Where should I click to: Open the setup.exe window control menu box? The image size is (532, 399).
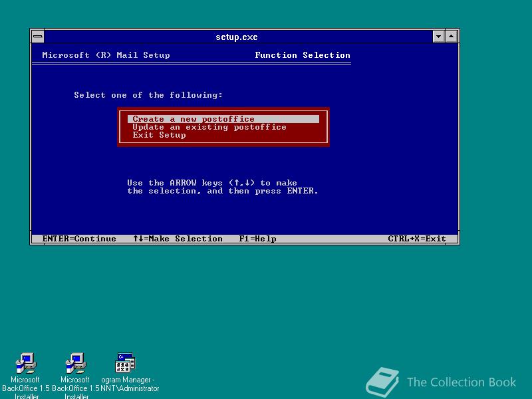pyautogui.click(x=38, y=37)
